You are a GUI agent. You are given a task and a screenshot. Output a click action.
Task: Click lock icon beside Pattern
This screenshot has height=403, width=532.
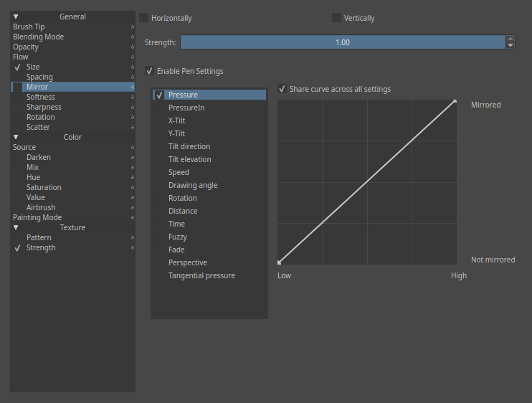[x=133, y=238]
